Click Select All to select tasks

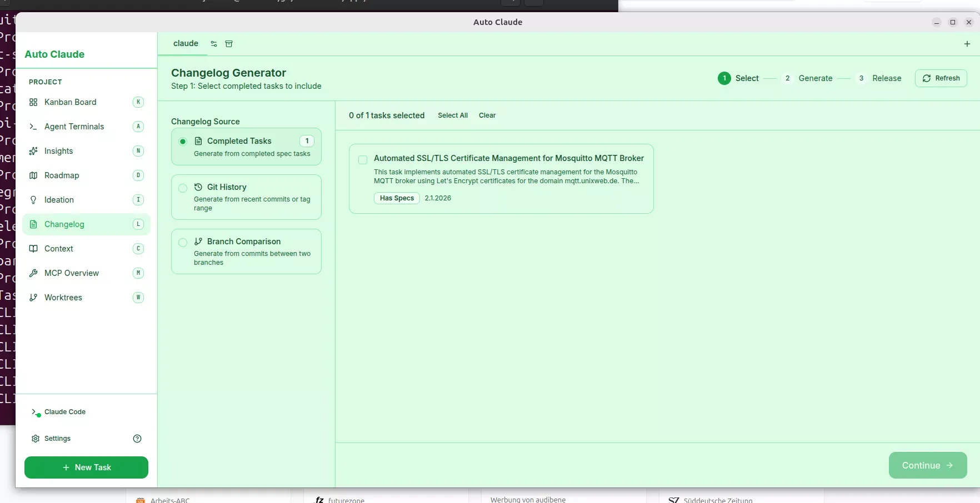[x=453, y=115]
